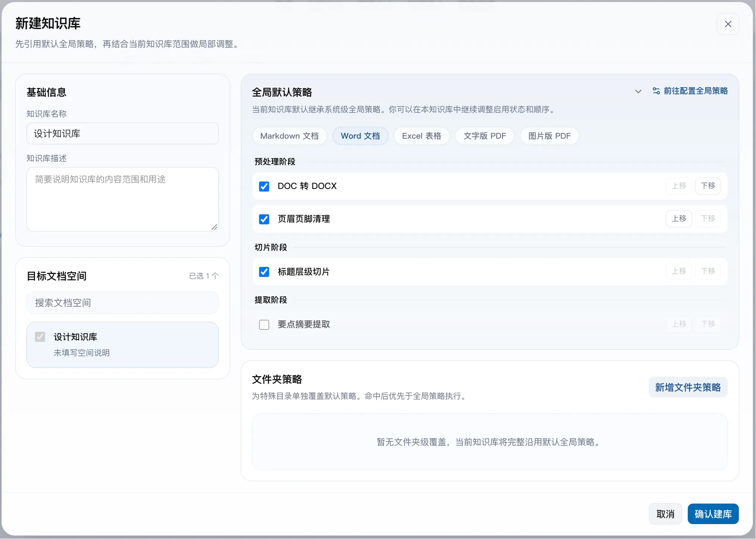Disable the 标题层级切片 checkbox
The height and width of the screenshot is (539, 756).
(264, 272)
